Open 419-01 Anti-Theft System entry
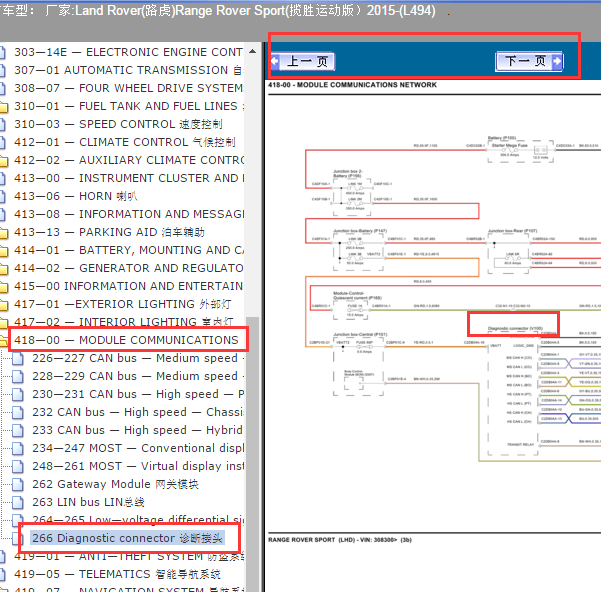Image resolution: width=601 pixels, height=592 pixels. [128, 556]
